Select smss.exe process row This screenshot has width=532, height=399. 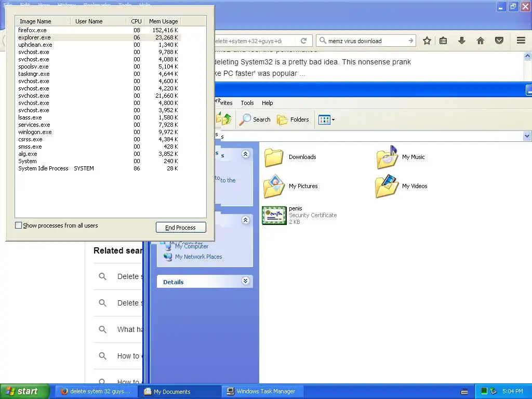pyautogui.click(x=98, y=147)
